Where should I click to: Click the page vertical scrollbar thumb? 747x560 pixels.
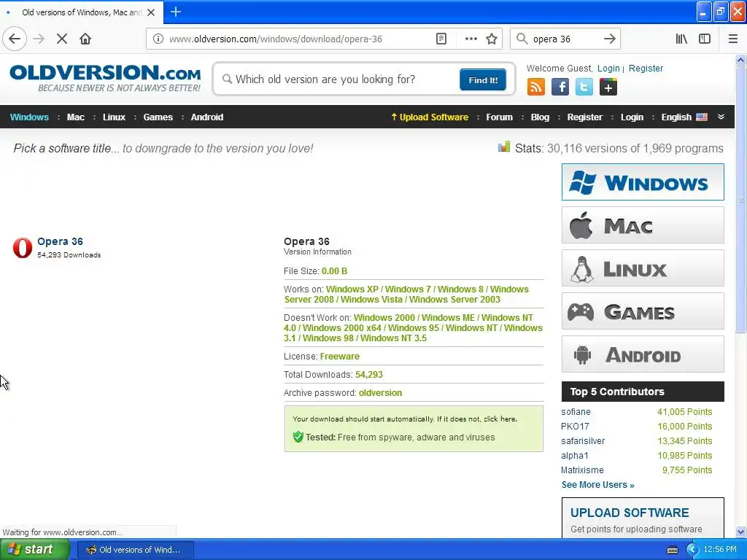click(740, 200)
